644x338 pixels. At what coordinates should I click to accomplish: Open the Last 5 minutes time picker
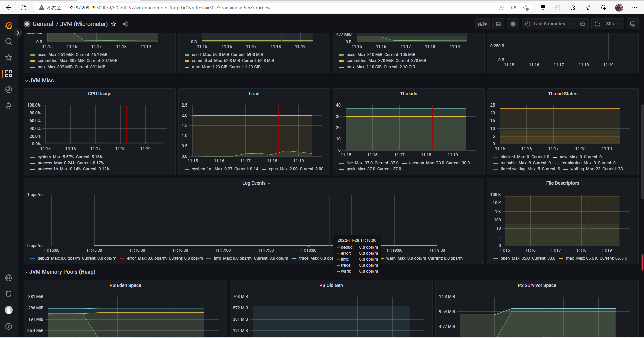pos(549,24)
